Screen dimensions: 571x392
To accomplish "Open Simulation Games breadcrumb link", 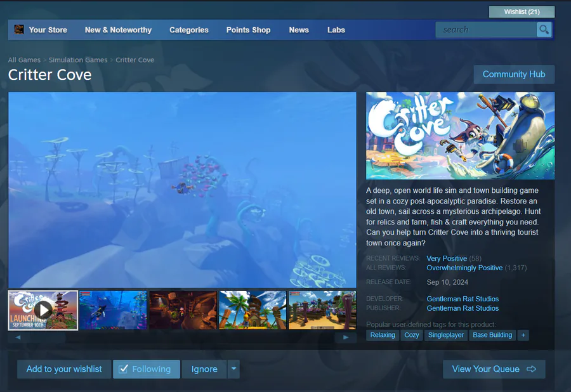I will [78, 60].
